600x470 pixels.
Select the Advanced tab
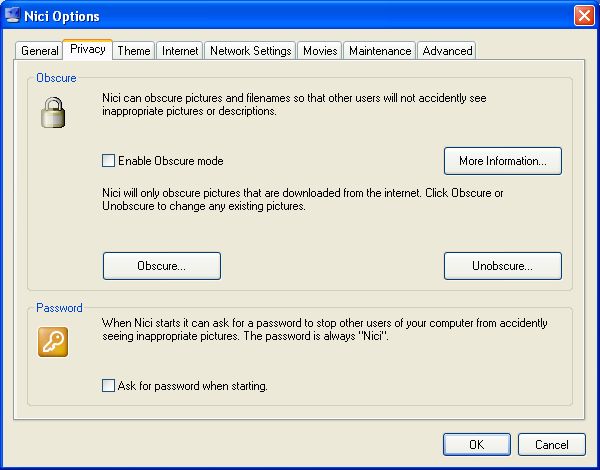click(447, 51)
